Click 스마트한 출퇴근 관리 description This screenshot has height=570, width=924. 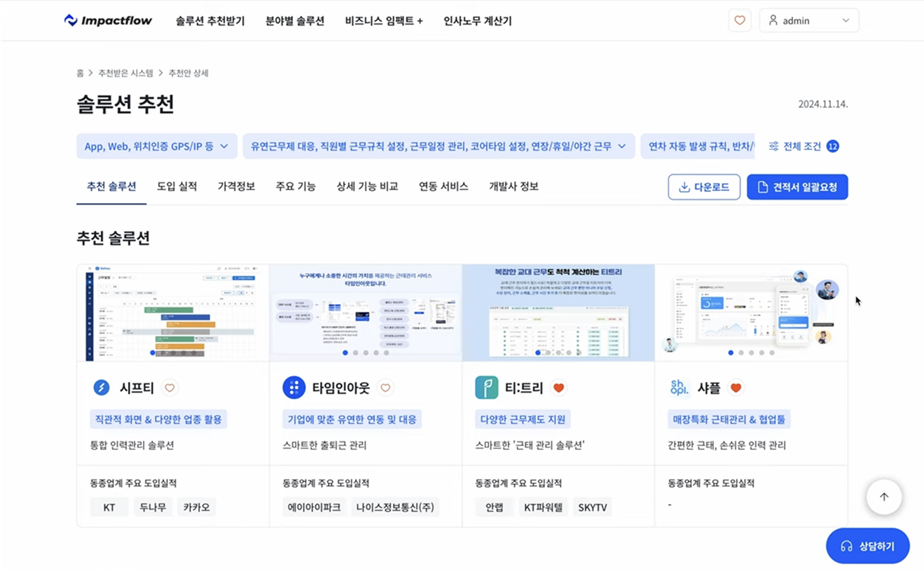(x=324, y=445)
